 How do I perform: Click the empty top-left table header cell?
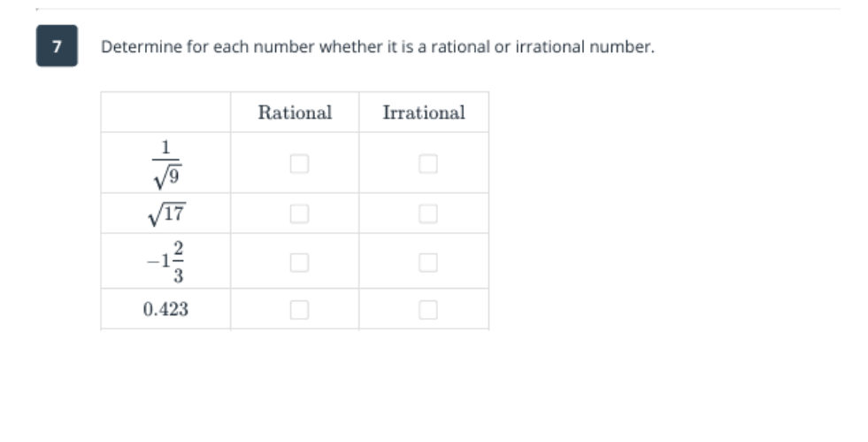point(165,112)
